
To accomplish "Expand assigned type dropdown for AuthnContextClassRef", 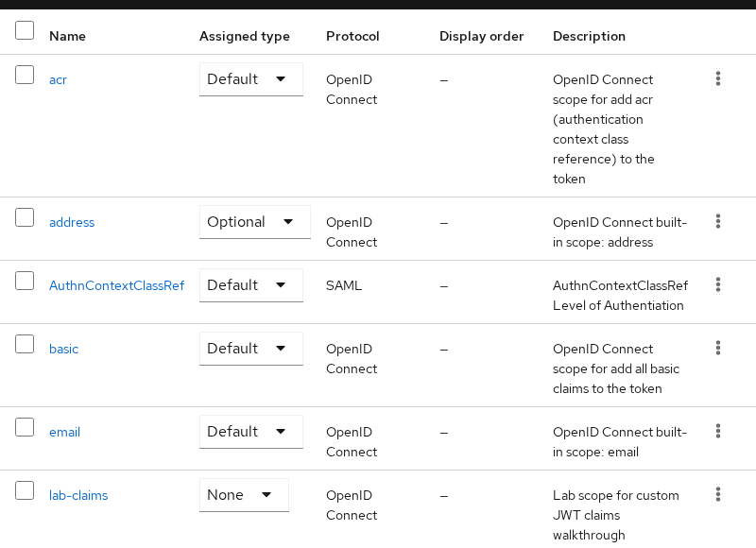I will (251, 284).
